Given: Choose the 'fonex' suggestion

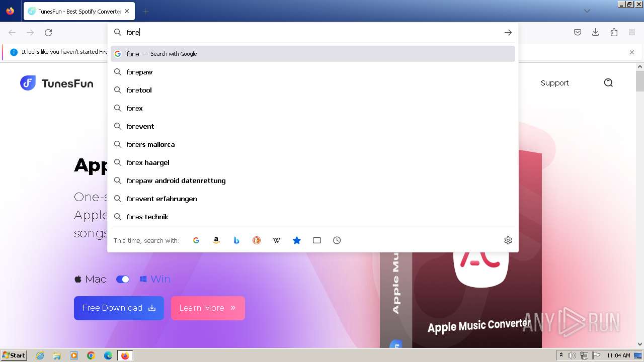Looking at the screenshot, I should click(x=313, y=108).
